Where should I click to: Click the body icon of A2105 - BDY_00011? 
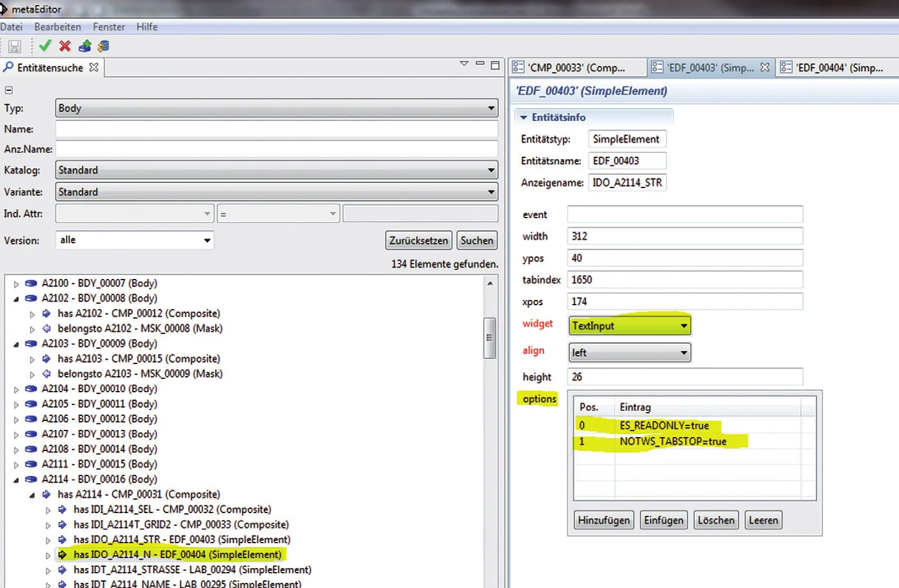click(x=31, y=404)
